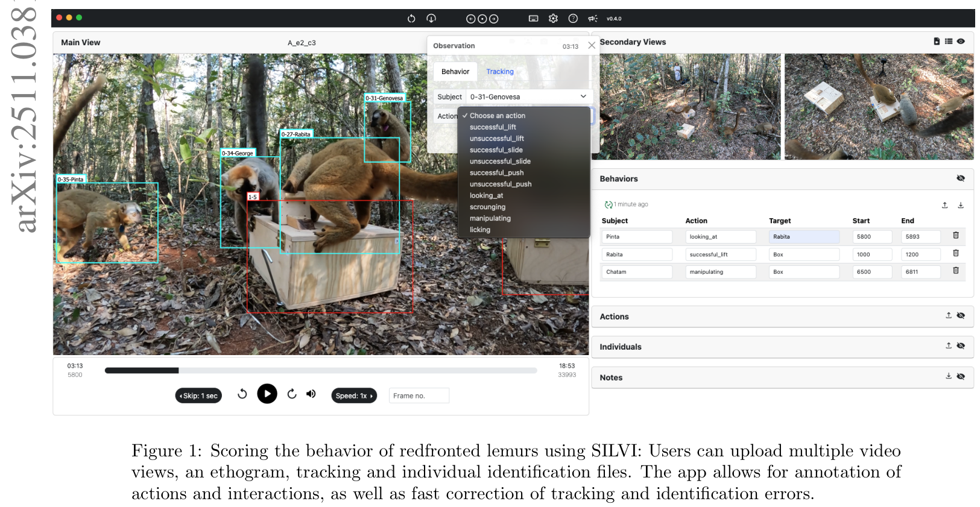Toggle Individuals panel visibility eye icon

[961, 346]
